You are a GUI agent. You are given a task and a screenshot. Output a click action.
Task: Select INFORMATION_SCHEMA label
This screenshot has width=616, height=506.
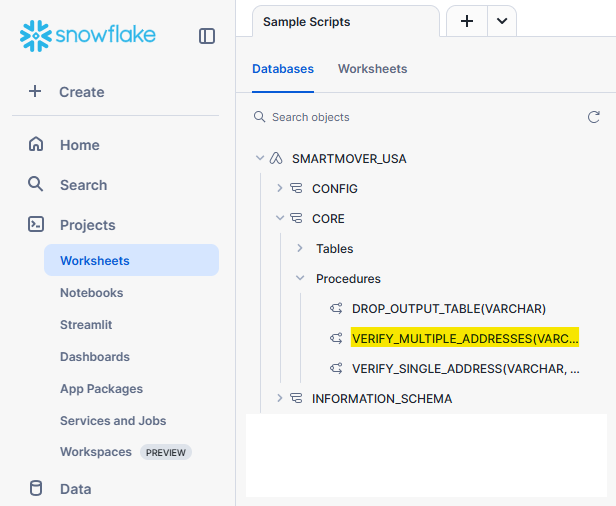[382, 399]
